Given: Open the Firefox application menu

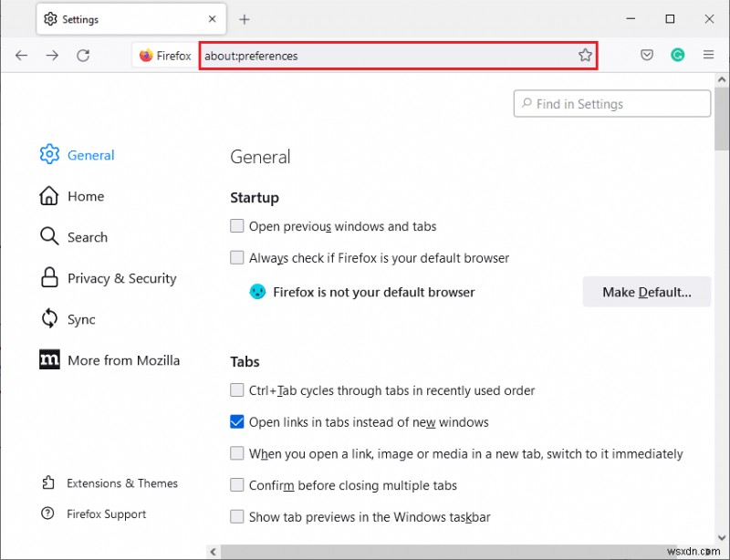Looking at the screenshot, I should pyautogui.click(x=709, y=55).
